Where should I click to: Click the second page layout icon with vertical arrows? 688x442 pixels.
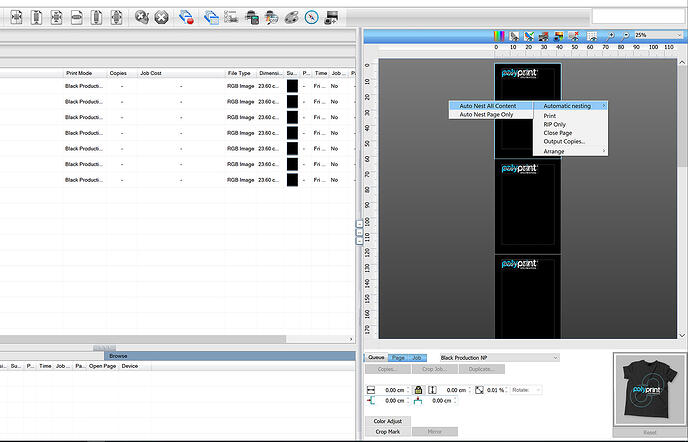coord(36,18)
